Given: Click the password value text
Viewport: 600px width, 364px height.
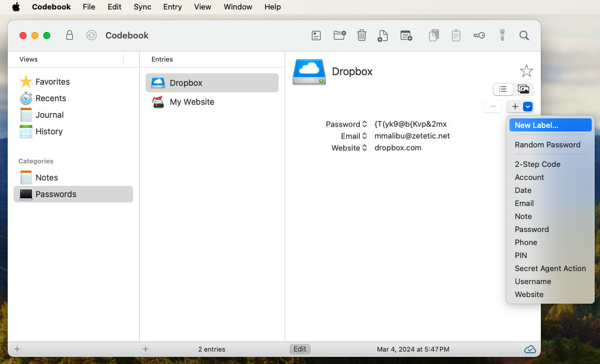Looking at the screenshot, I should [411, 124].
